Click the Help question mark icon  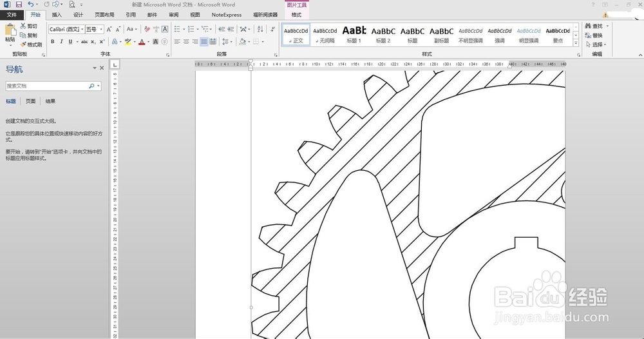[592, 5]
